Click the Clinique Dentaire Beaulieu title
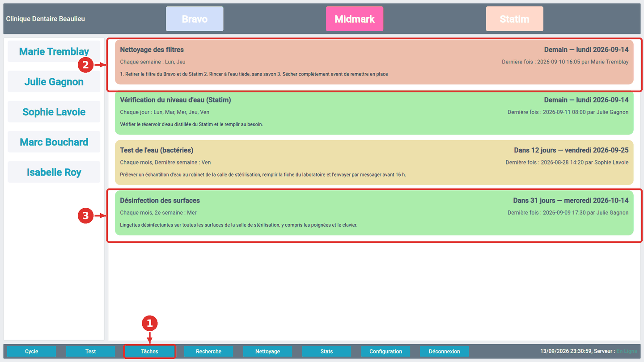 [46, 19]
